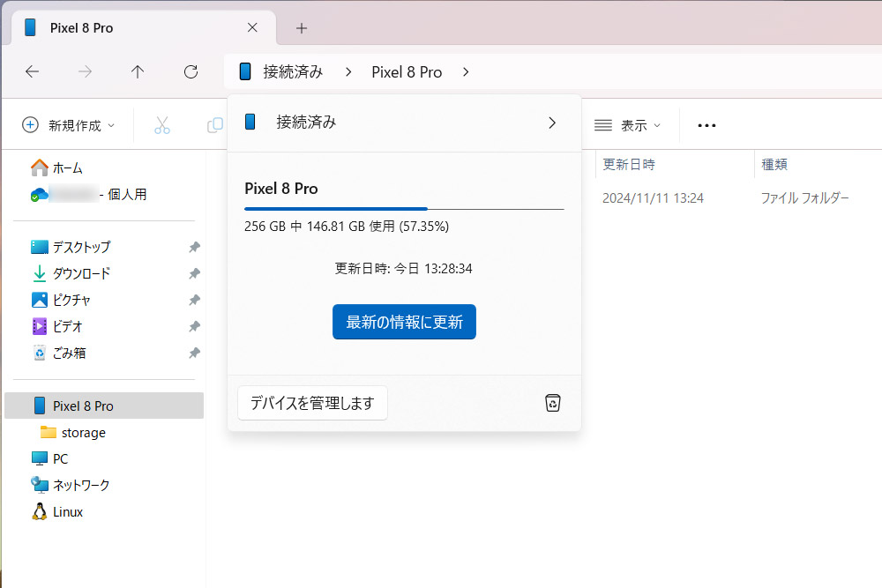
Task: Select the Copy icon in the toolbar
Action: point(214,124)
